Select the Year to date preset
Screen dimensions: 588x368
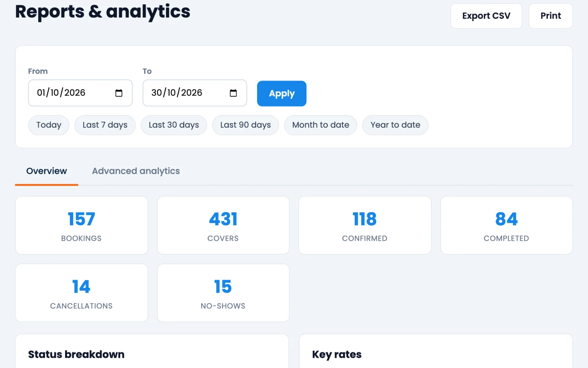tap(395, 125)
